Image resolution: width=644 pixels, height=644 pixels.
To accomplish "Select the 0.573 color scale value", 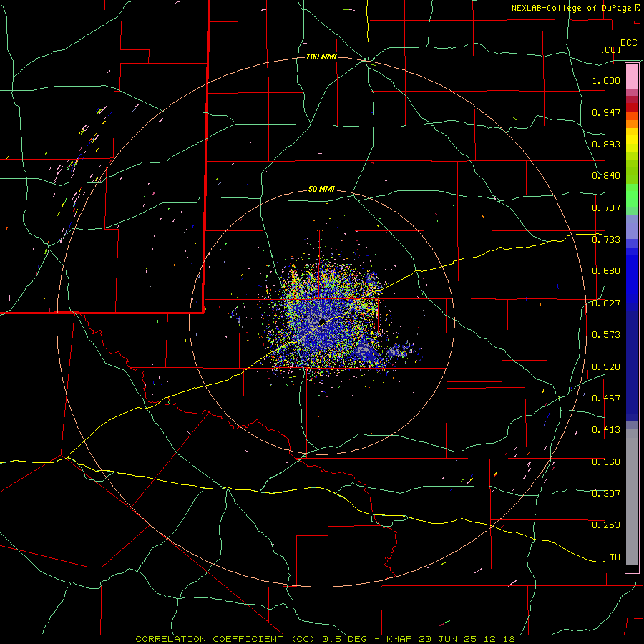I will [606, 335].
